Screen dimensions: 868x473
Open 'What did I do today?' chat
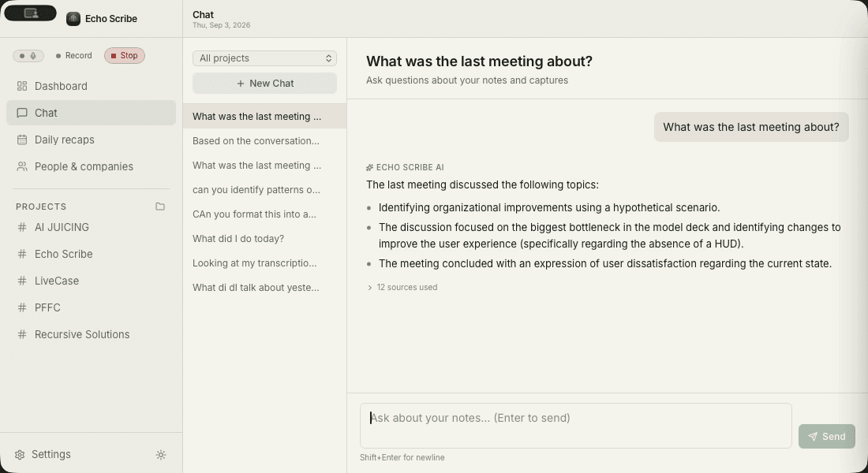(x=264, y=238)
